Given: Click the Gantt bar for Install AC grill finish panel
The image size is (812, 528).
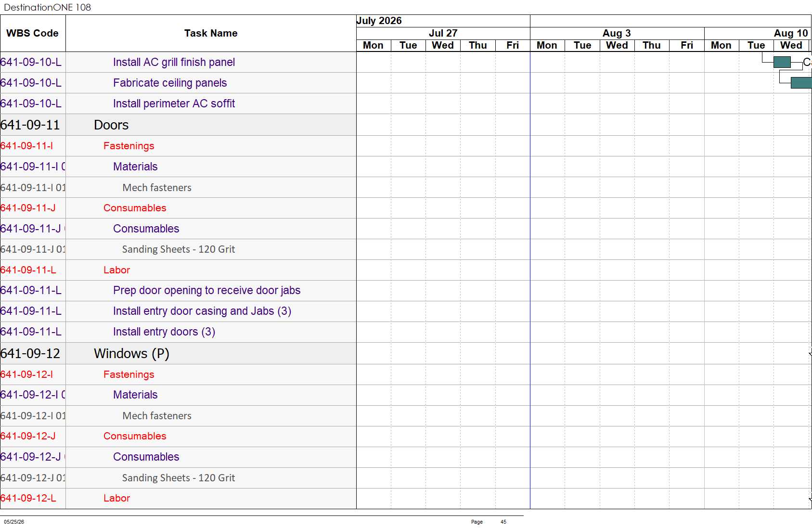Looking at the screenshot, I should (x=782, y=62).
